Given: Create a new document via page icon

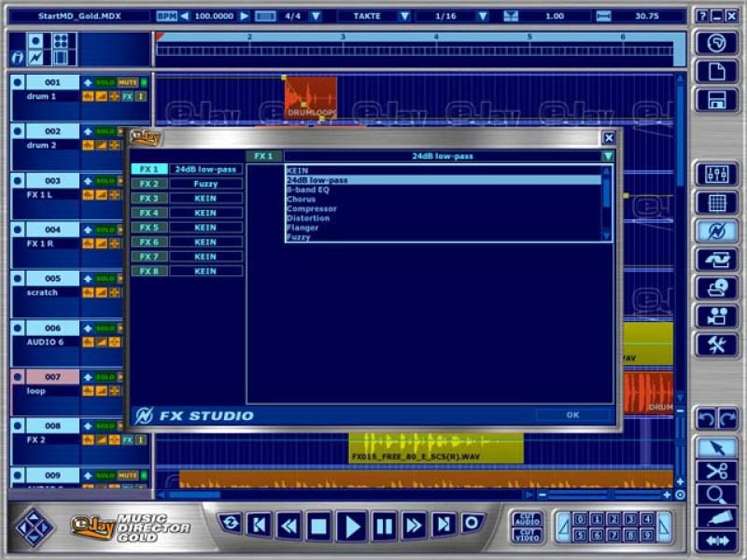Looking at the screenshot, I should tap(716, 72).
